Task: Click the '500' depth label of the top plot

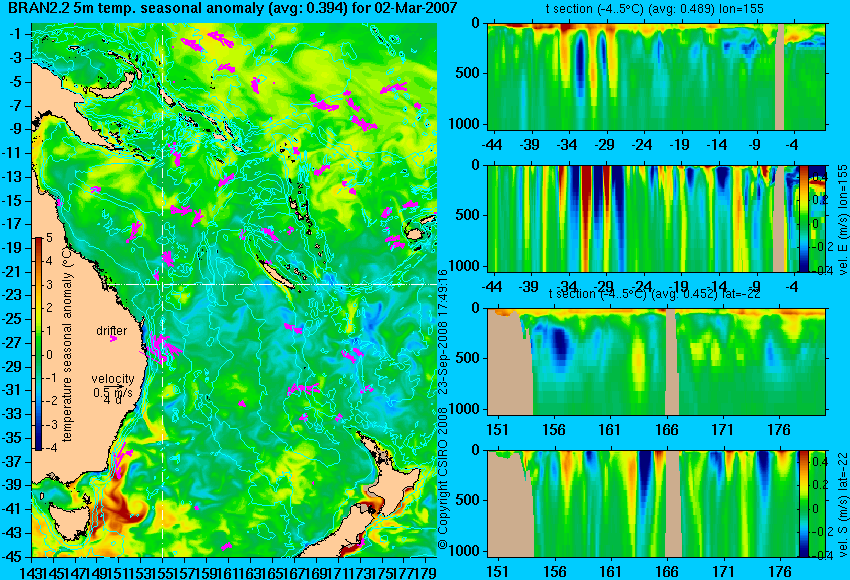Action: click(x=468, y=73)
